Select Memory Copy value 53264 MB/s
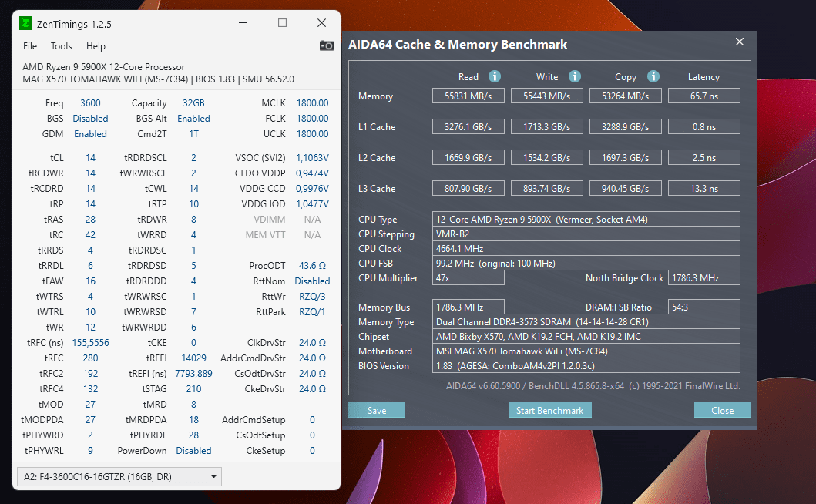Viewport: 816px width, 504px height. pos(626,96)
